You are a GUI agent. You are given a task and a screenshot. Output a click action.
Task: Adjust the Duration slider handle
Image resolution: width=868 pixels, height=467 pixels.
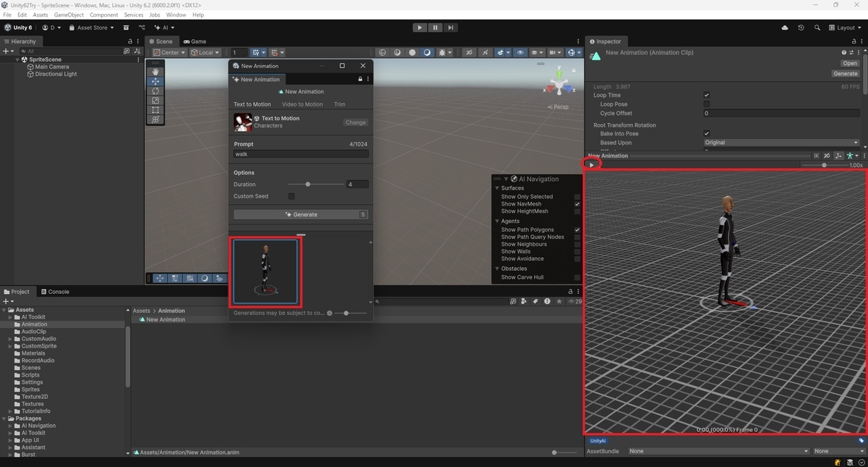coord(307,185)
